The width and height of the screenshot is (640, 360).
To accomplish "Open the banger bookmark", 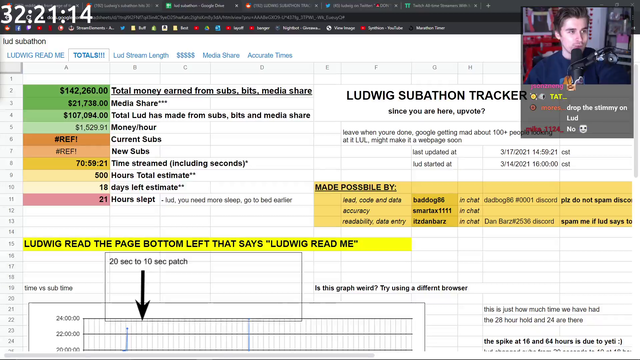I will pos(260,28).
